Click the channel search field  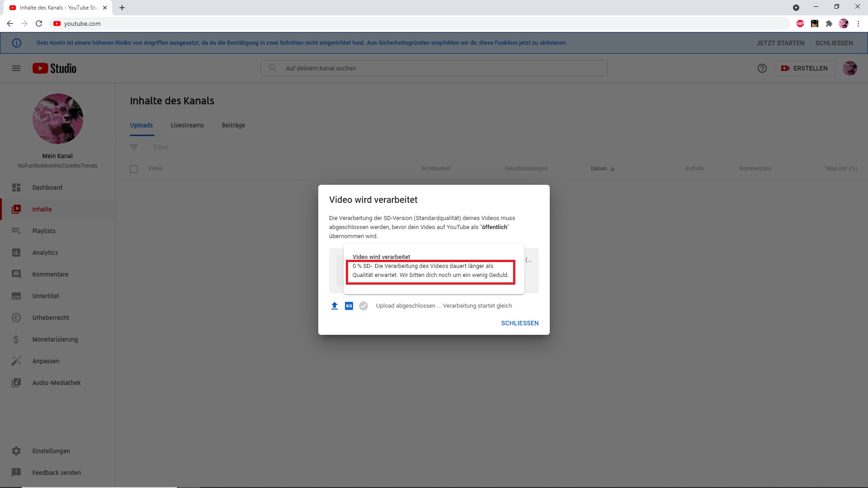click(434, 68)
